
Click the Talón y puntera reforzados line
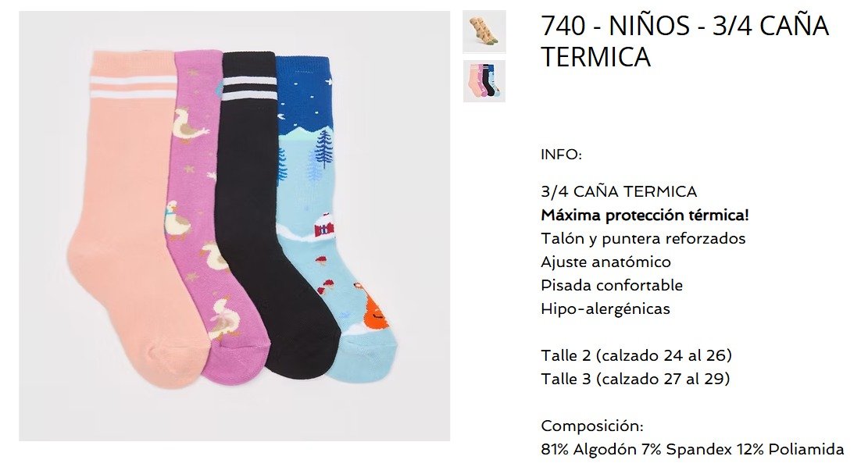pyautogui.click(x=643, y=238)
